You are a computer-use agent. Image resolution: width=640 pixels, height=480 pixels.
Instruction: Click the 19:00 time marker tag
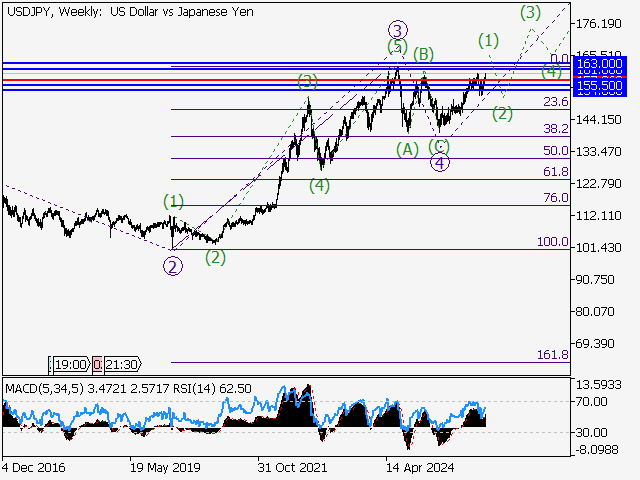pyautogui.click(x=69, y=364)
